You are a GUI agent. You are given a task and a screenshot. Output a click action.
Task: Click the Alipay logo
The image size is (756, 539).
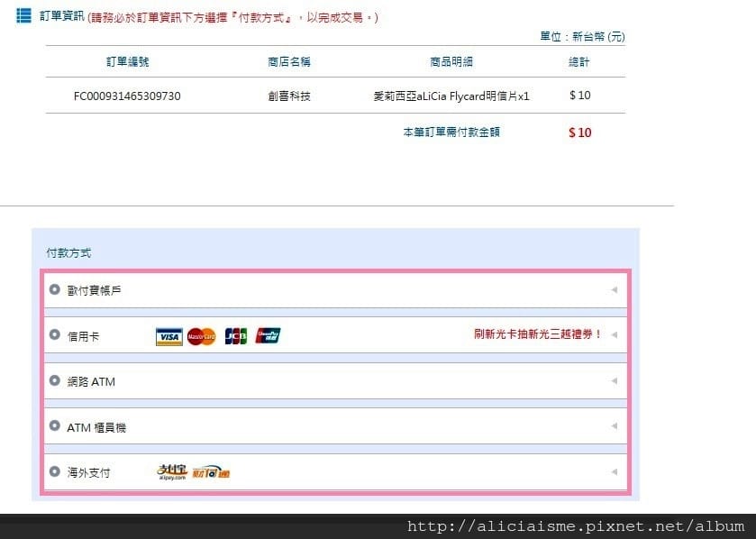point(172,472)
